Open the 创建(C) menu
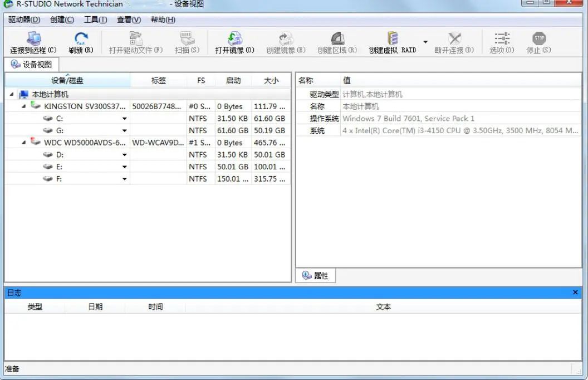The height and width of the screenshot is (380, 588). click(x=62, y=20)
